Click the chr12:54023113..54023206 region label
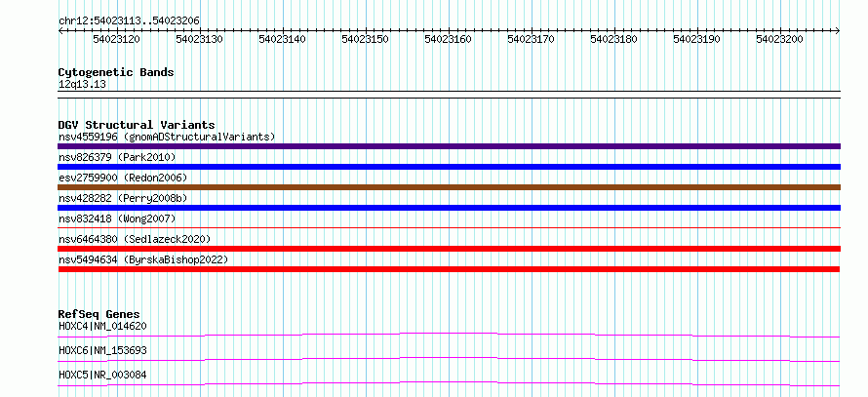The width and height of the screenshot is (868, 397). point(129,20)
